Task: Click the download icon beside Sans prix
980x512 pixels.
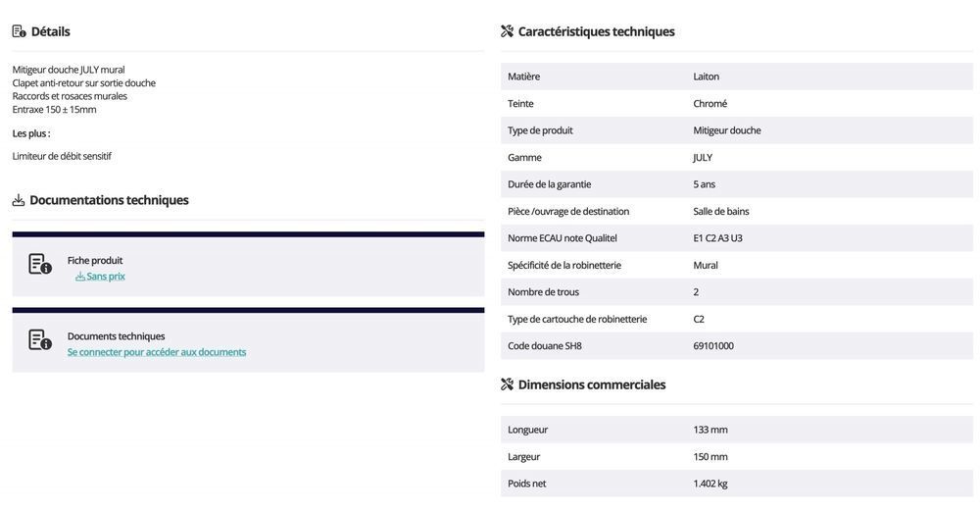Action: (x=80, y=277)
